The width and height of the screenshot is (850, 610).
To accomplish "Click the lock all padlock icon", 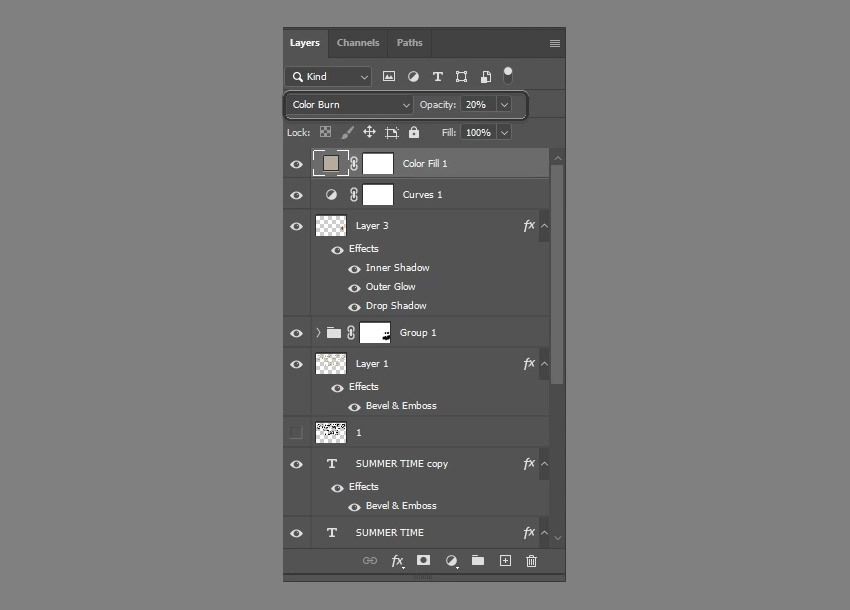I will [414, 132].
